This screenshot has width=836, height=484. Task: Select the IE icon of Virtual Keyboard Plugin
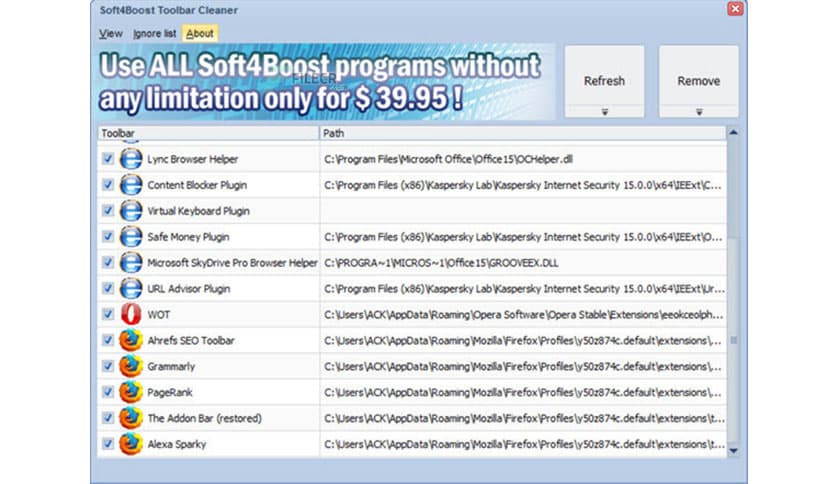(131, 211)
